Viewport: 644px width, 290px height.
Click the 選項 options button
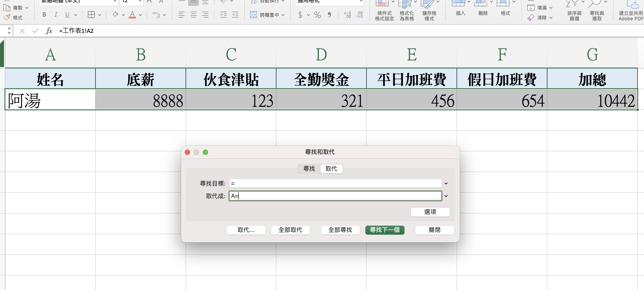point(430,212)
